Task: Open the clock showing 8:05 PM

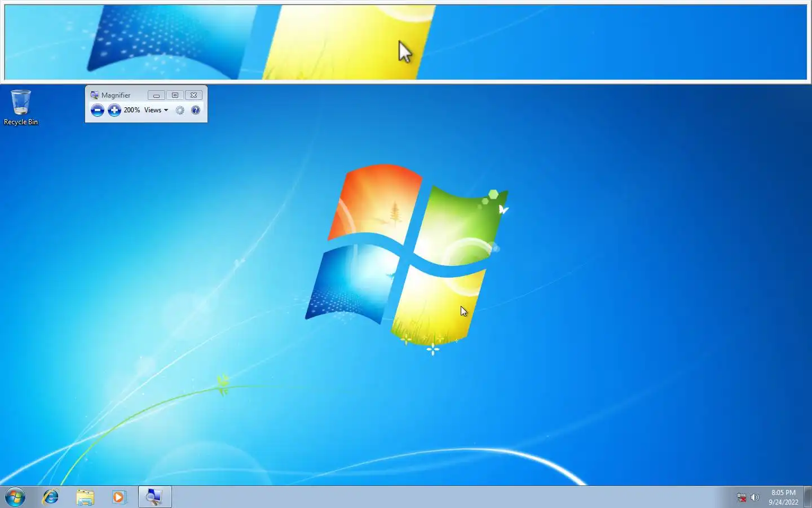Action: point(783,497)
